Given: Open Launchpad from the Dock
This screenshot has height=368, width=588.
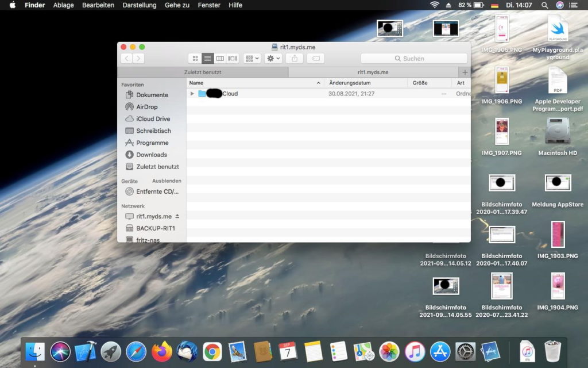Looking at the screenshot, I should click(x=111, y=352).
